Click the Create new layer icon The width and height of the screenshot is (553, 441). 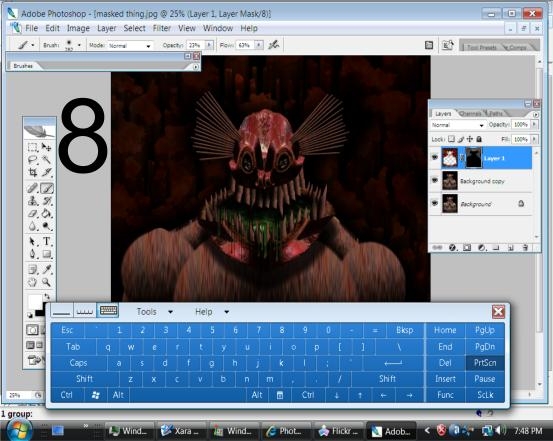click(511, 248)
